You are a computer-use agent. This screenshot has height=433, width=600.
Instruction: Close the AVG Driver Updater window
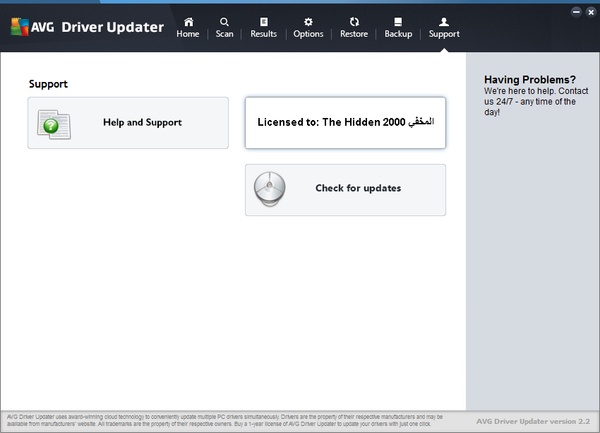point(589,11)
